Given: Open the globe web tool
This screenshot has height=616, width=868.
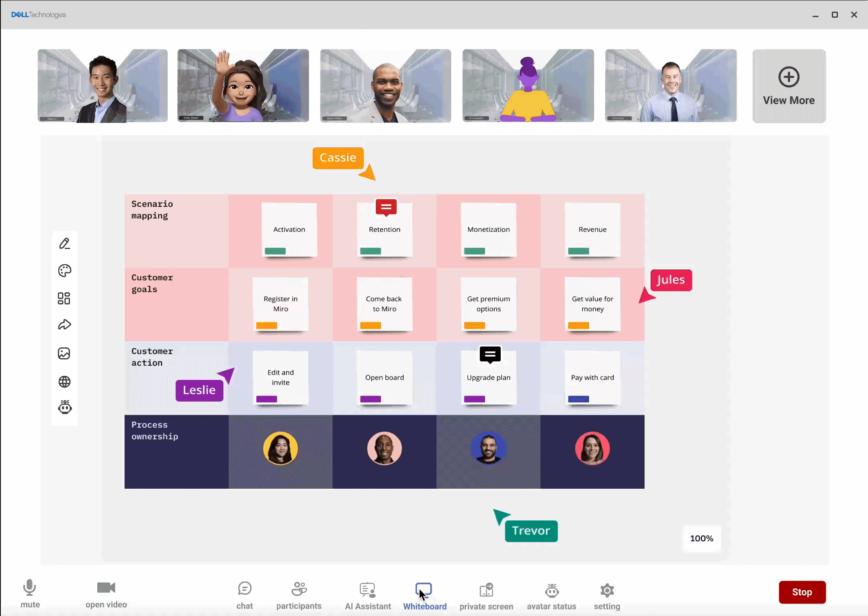Looking at the screenshot, I should click(x=65, y=381).
